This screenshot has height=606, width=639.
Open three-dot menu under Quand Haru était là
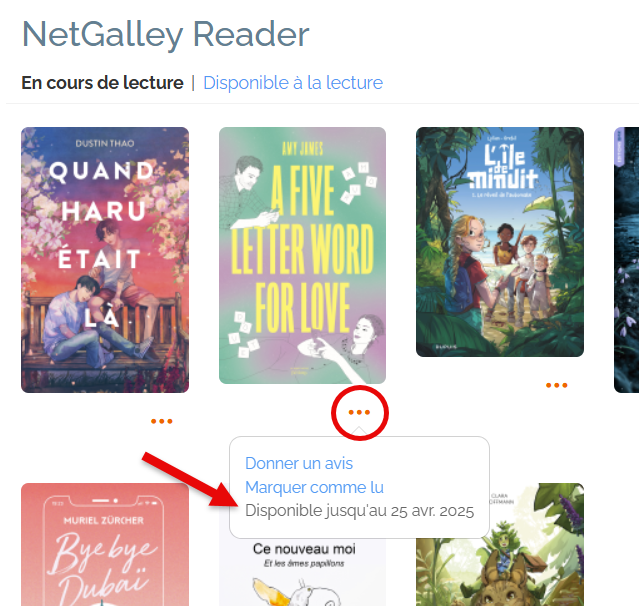(x=162, y=421)
